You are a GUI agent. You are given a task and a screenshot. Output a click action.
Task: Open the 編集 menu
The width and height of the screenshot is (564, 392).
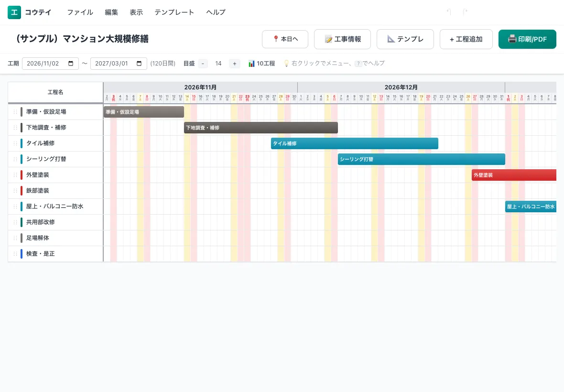click(111, 12)
